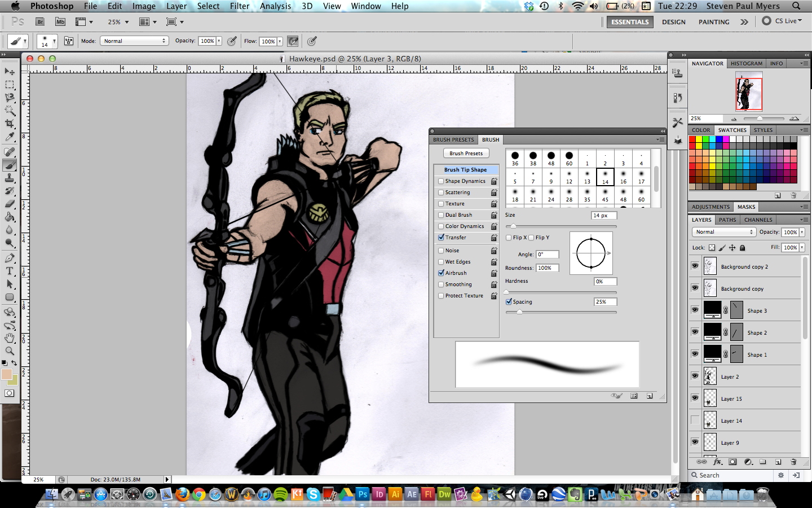Image resolution: width=812 pixels, height=508 pixels.
Task: Launch Mini Bridge from the top bar
Action: click(60, 22)
